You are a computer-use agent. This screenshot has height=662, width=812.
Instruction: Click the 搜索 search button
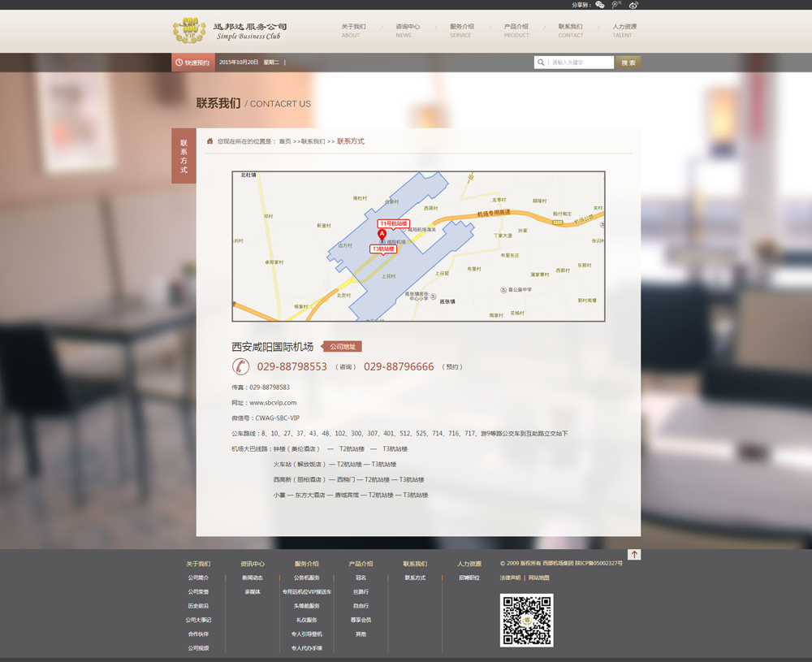628,63
